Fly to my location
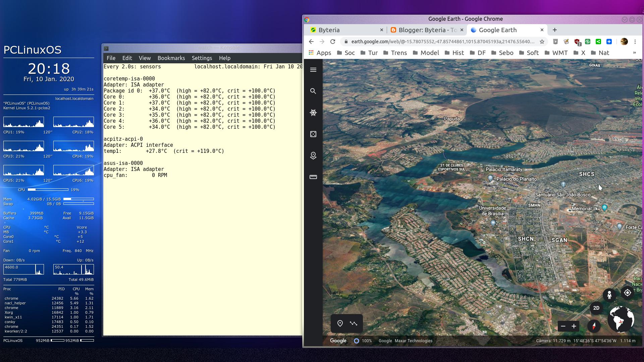644x362 pixels. [x=628, y=293]
